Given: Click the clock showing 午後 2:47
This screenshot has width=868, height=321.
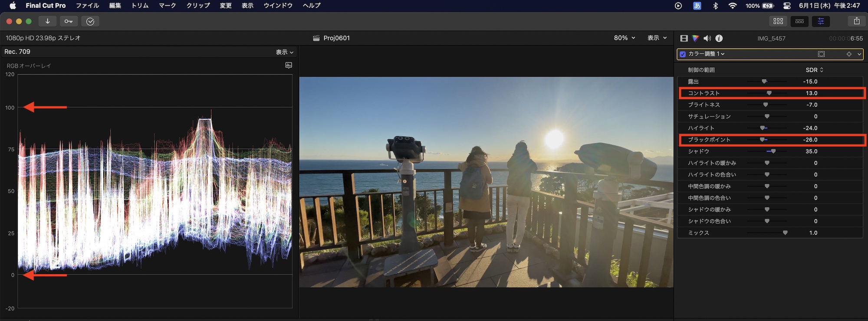Looking at the screenshot, I should click(x=847, y=6).
